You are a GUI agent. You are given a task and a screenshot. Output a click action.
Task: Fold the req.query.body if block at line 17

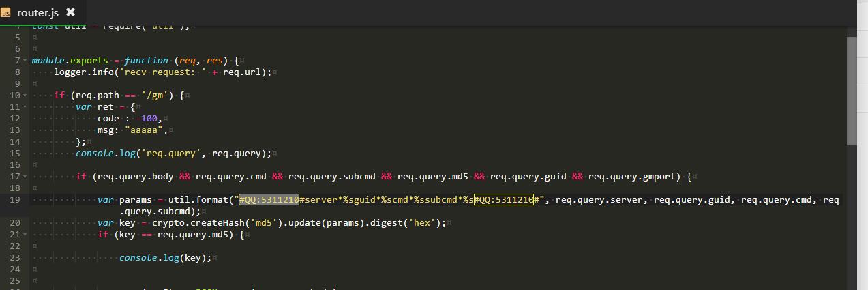tap(25, 177)
